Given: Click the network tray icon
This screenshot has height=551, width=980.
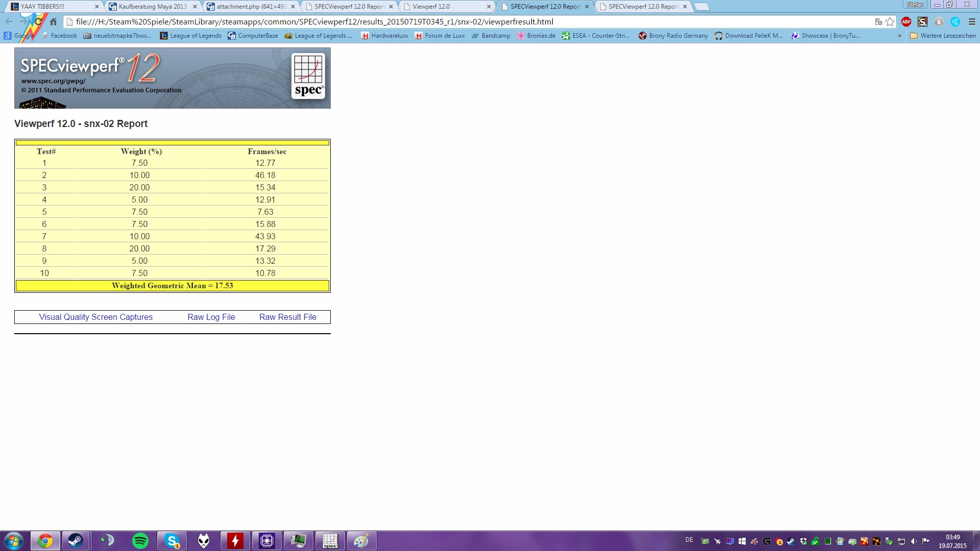Looking at the screenshot, I should tap(901, 541).
